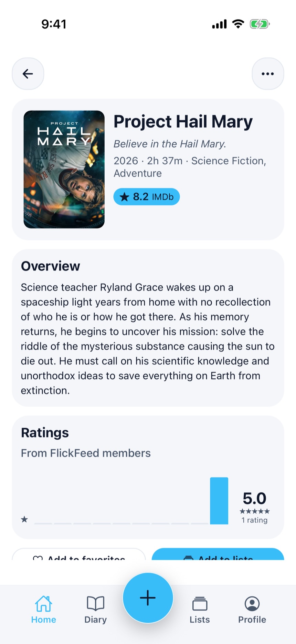The width and height of the screenshot is (296, 644).
Task: Select the Project Hail Mary title
Action: click(183, 122)
